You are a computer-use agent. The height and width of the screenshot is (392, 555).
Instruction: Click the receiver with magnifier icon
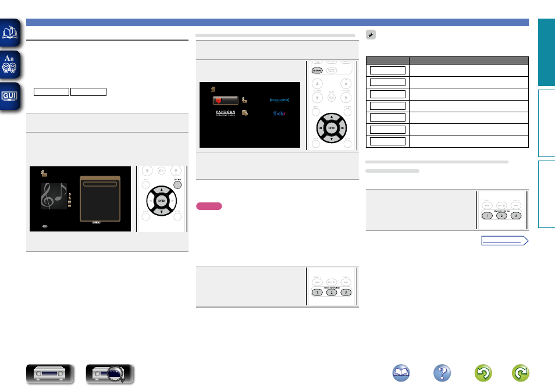[110, 374]
